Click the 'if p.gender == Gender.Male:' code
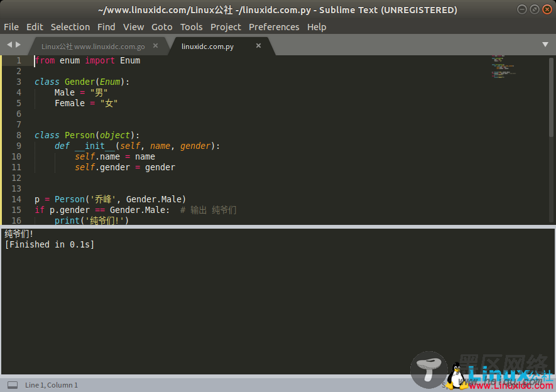Screen dimensions: 556x392 (102, 210)
